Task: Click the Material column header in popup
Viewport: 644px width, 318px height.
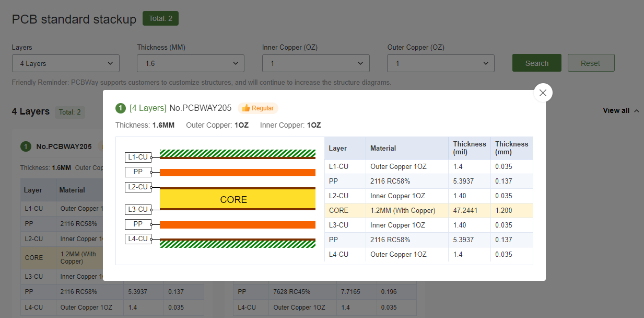Action: click(x=383, y=149)
